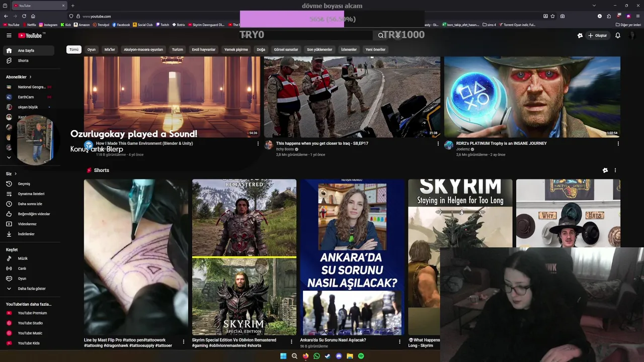The width and height of the screenshot is (644, 362).
Task: Open YouTube Music link
Action: coord(29,333)
